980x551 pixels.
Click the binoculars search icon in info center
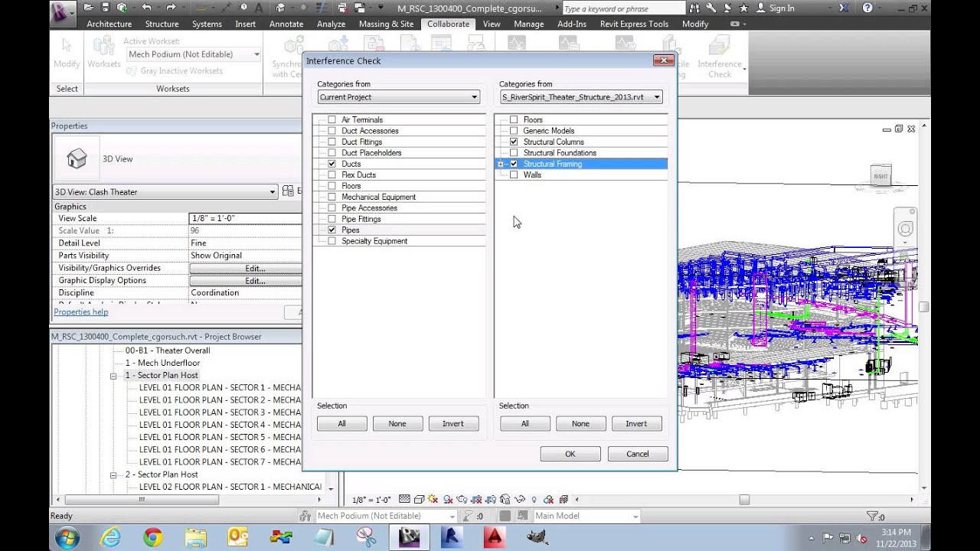pyautogui.click(x=696, y=8)
